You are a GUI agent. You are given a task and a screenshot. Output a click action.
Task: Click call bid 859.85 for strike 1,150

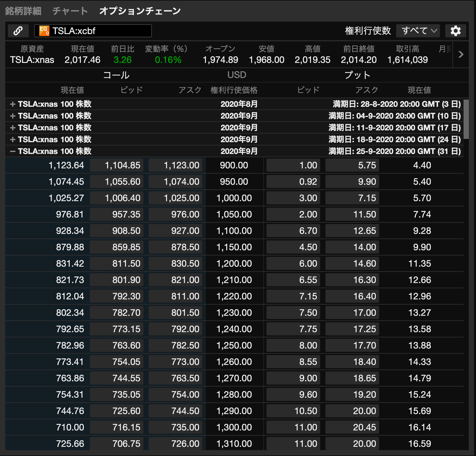[x=117, y=247]
